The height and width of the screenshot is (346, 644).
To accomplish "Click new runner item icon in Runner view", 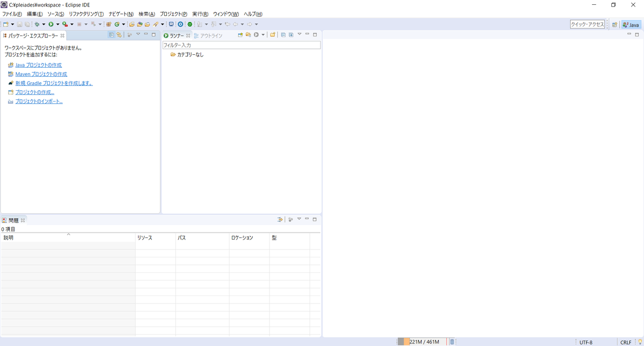I will click(x=240, y=35).
